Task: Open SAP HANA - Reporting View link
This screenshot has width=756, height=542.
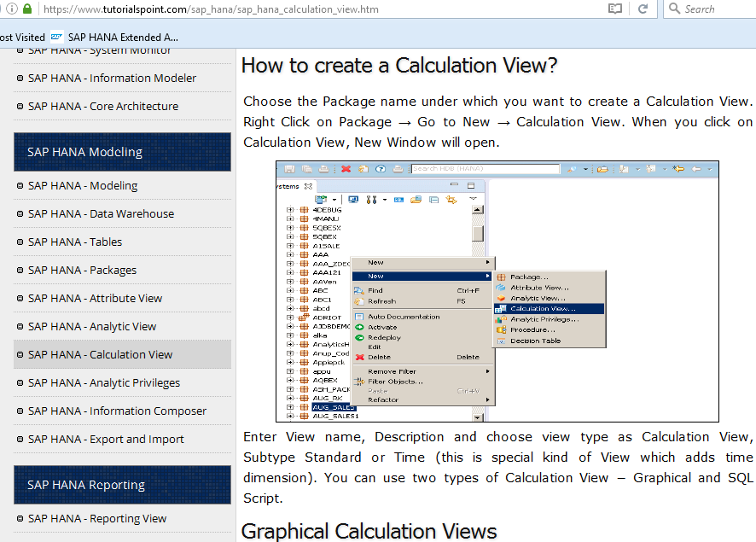Action: 96,518
